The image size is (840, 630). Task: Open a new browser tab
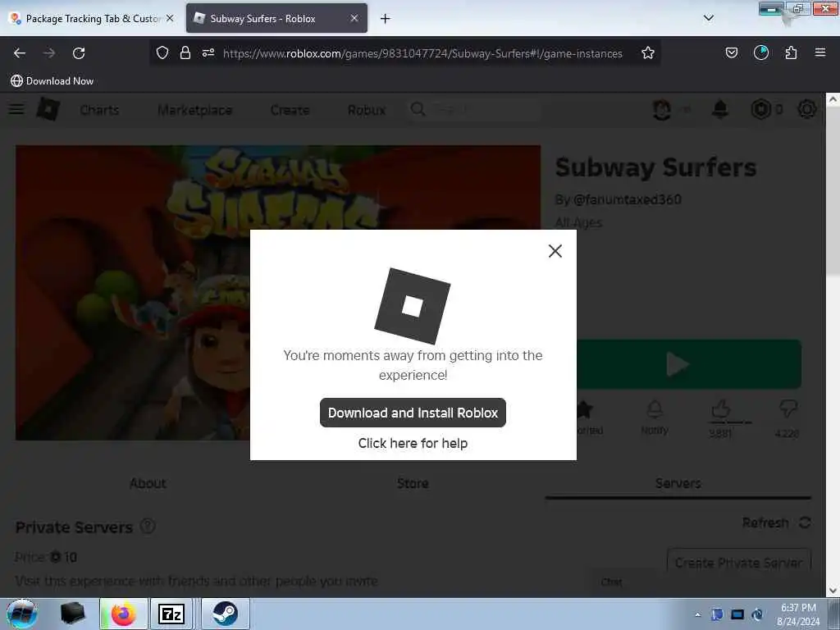click(x=386, y=19)
